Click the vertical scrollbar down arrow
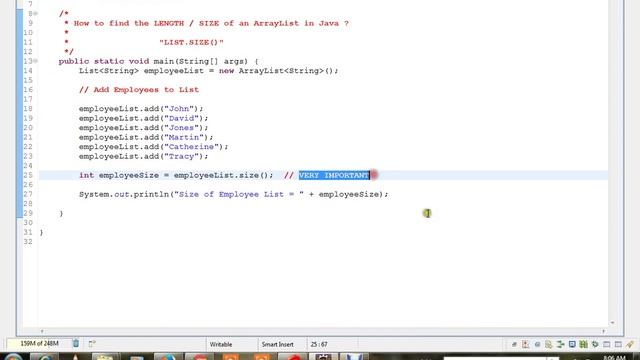The width and height of the screenshot is (640, 360). point(612,323)
